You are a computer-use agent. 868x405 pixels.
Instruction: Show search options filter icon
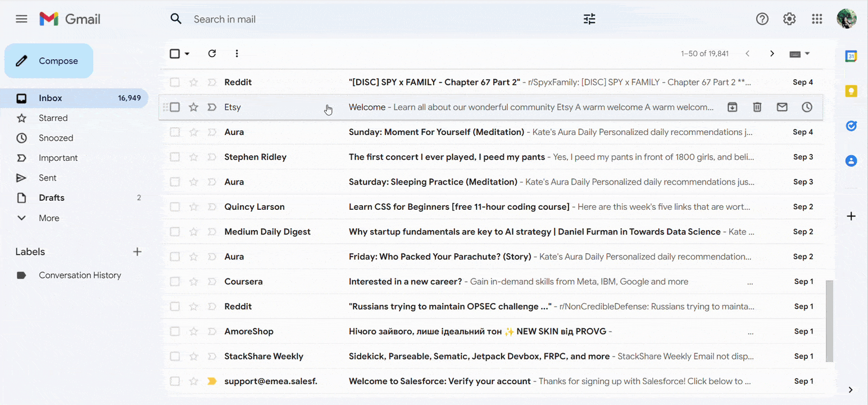(589, 19)
